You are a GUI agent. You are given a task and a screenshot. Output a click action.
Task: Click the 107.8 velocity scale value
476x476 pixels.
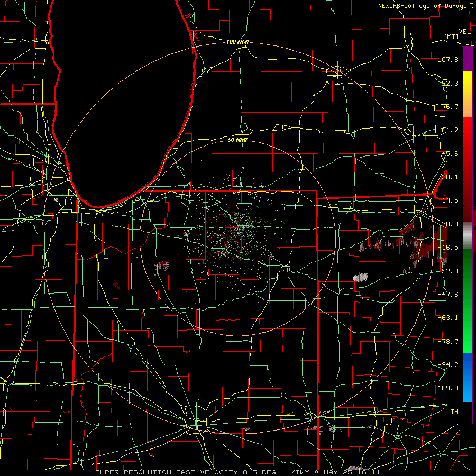(448, 59)
